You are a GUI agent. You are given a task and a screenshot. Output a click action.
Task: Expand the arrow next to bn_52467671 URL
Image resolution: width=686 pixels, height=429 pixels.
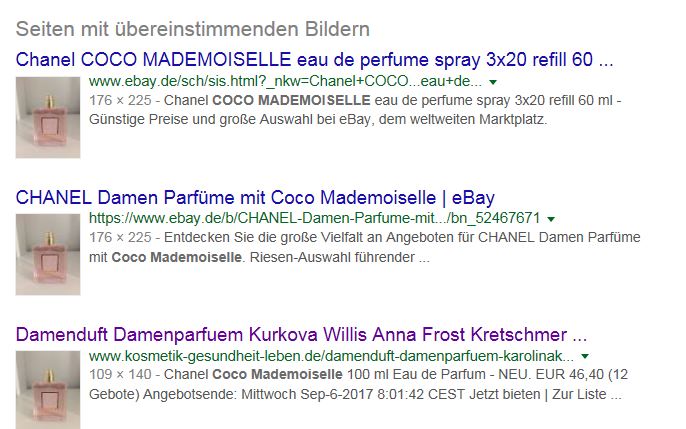[551, 219]
